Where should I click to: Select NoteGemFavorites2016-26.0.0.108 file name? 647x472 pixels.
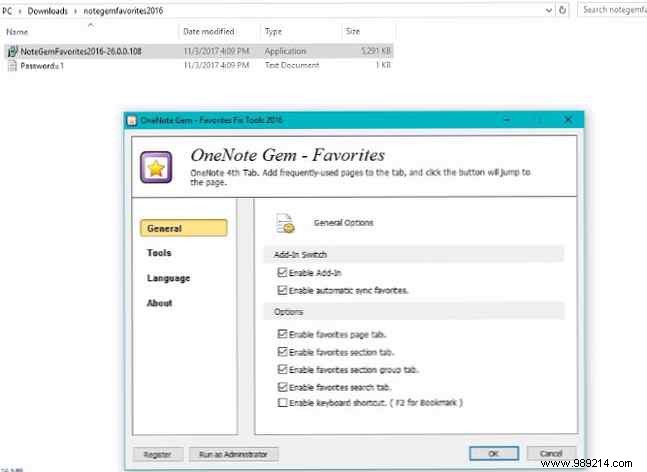[81, 52]
